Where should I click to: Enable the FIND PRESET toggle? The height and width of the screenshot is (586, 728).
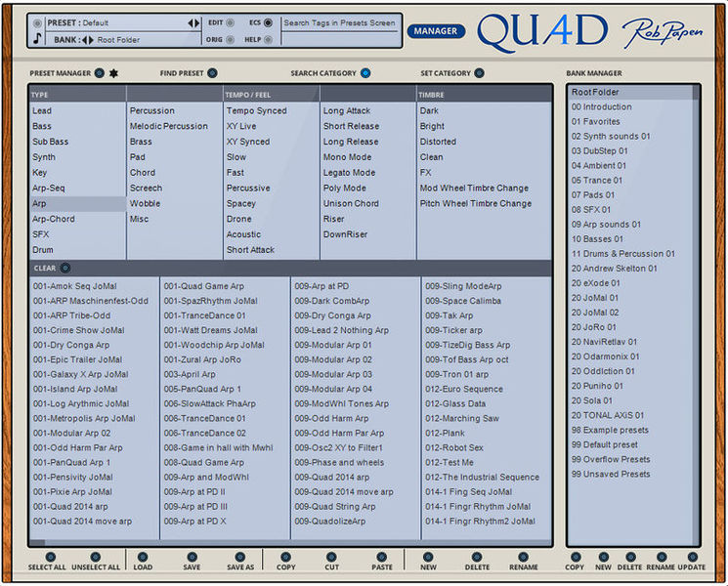pos(212,73)
